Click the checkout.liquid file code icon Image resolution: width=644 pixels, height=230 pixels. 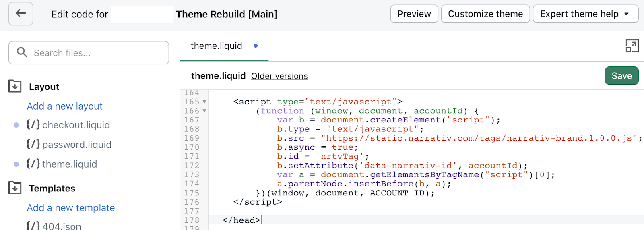(x=33, y=124)
